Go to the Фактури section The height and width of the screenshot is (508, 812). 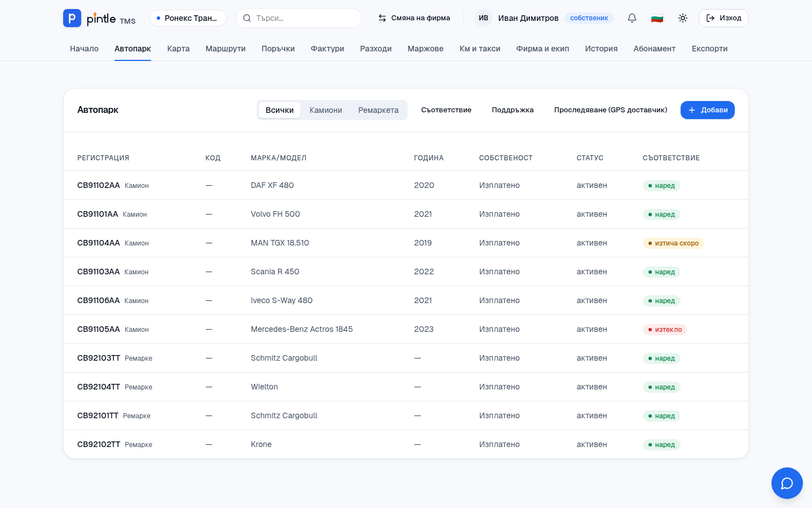[x=327, y=49]
